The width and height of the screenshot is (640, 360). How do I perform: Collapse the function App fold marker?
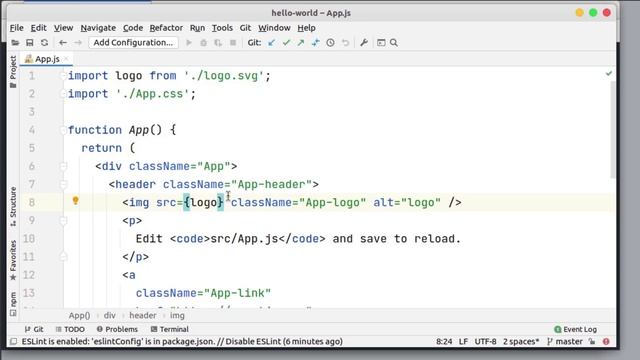63,130
